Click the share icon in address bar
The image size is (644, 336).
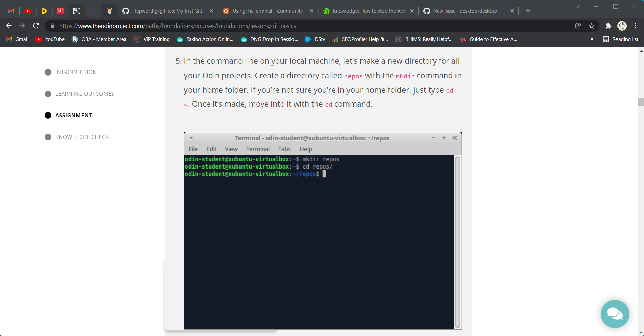[x=578, y=26]
